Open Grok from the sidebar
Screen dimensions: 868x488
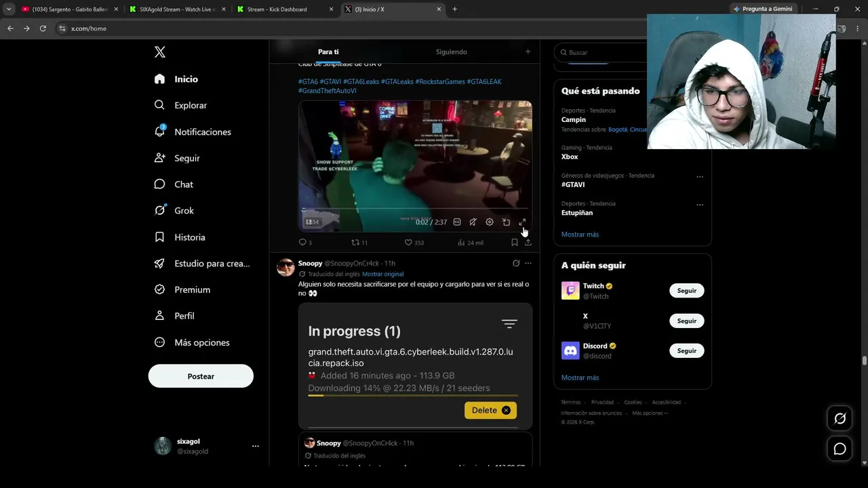pyautogui.click(x=174, y=211)
